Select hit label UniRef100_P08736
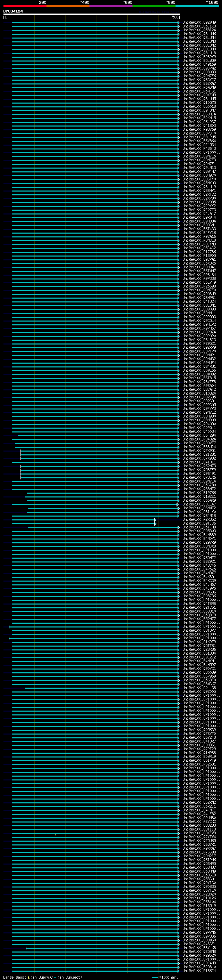Screen dimensions: 222x980 [199, 596]
